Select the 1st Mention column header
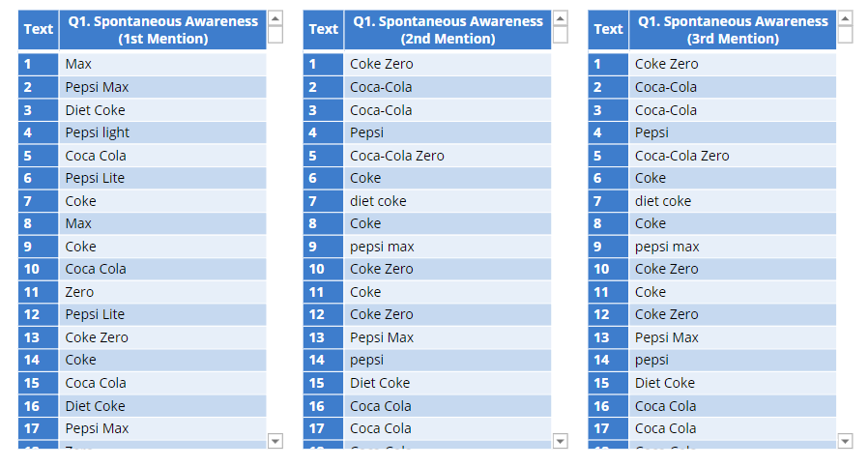 pyautogui.click(x=162, y=30)
